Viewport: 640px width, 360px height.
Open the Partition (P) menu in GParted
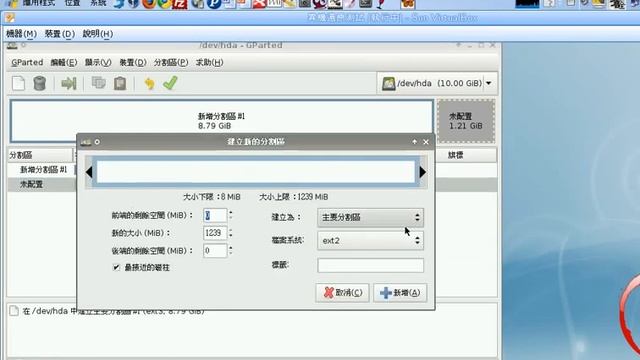pos(171,62)
